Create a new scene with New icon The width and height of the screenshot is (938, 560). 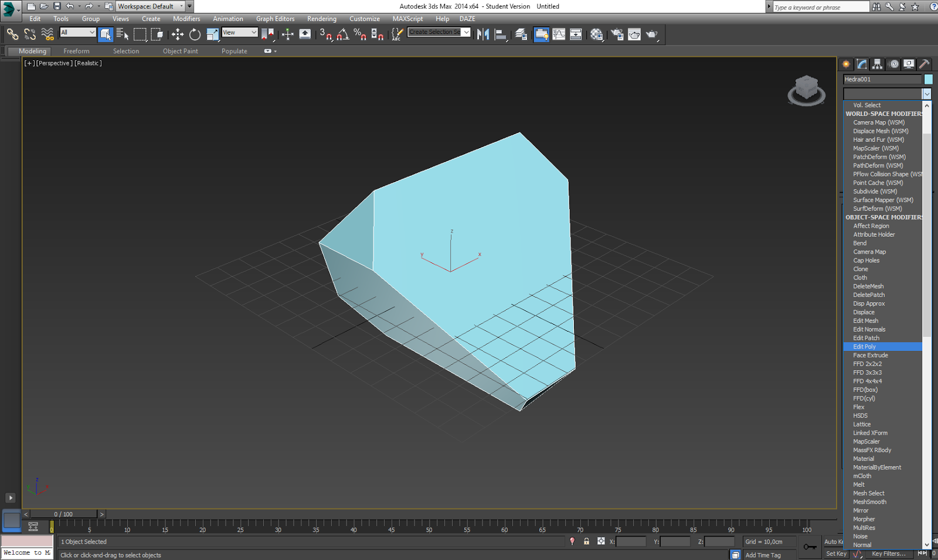point(31,6)
